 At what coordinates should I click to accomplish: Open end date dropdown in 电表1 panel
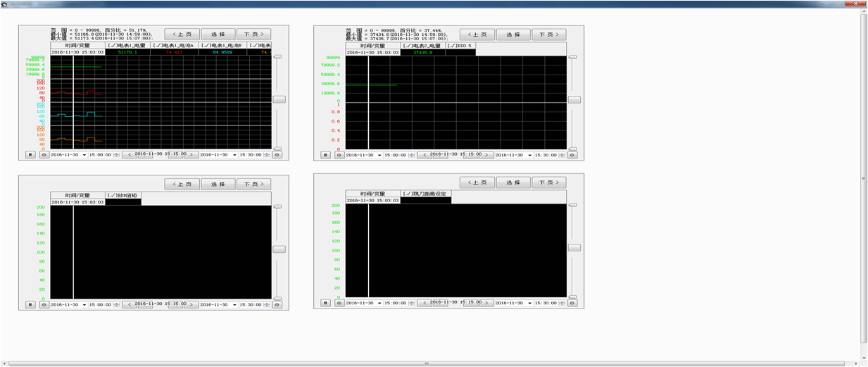(x=234, y=155)
